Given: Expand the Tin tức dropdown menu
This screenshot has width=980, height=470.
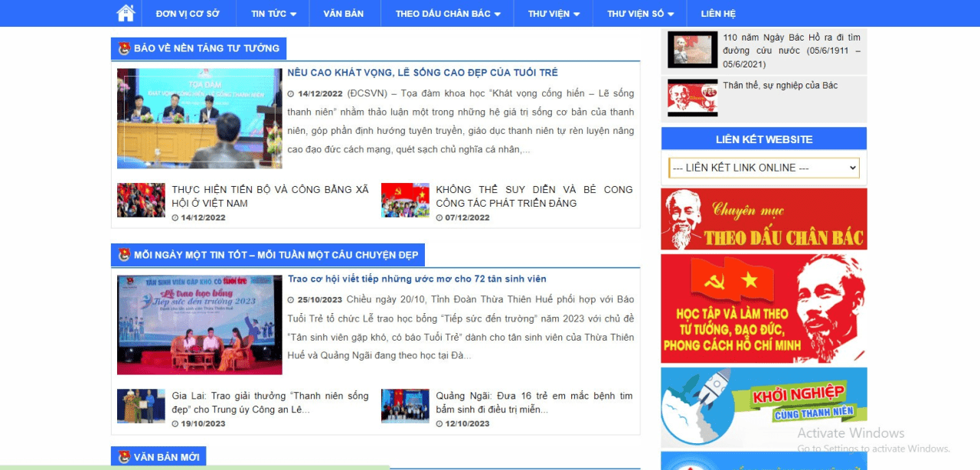Looking at the screenshot, I should [273, 14].
